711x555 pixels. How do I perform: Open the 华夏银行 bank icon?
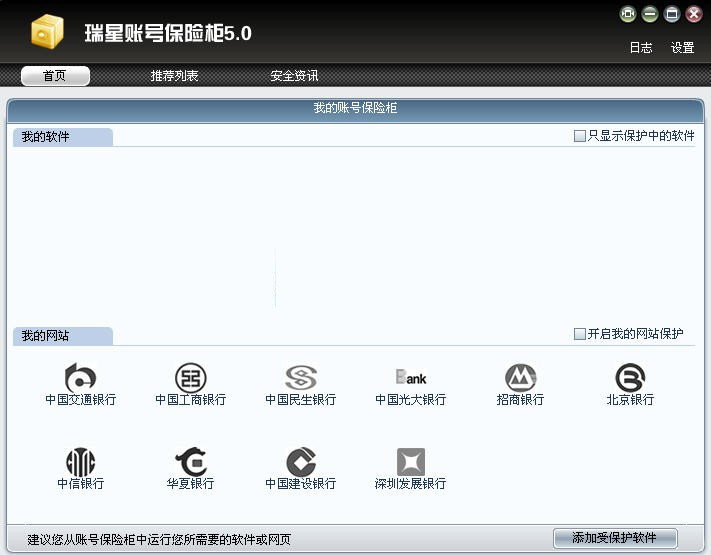pos(190,462)
